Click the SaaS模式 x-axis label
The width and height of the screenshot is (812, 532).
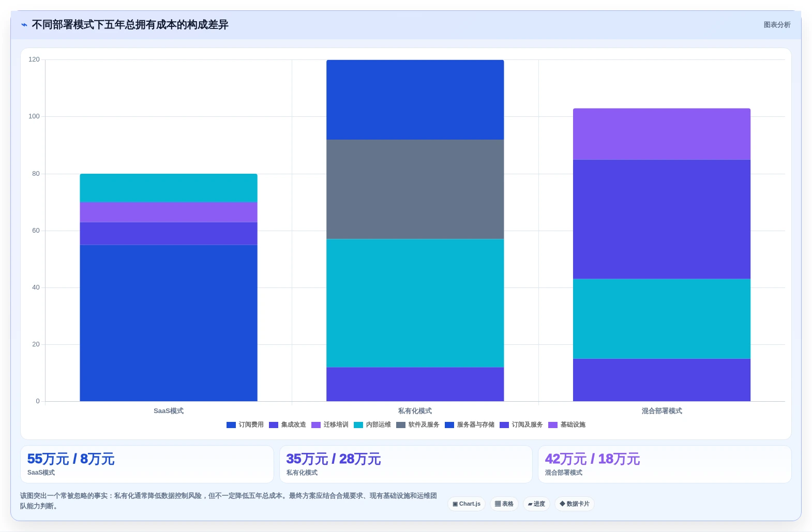(x=169, y=411)
